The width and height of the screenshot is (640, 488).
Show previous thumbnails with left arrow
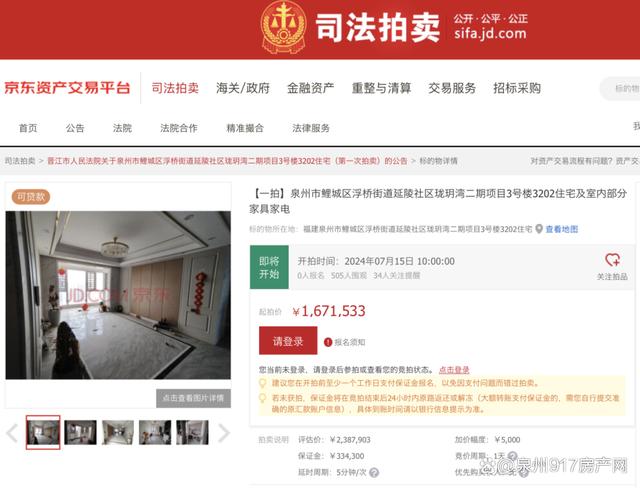pyautogui.click(x=12, y=433)
